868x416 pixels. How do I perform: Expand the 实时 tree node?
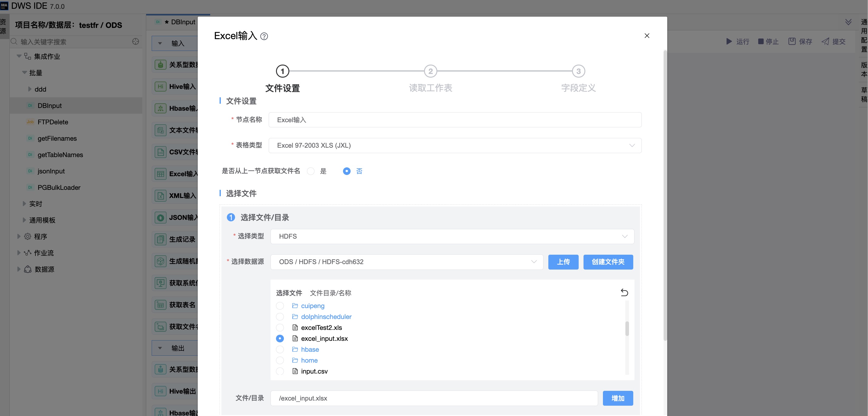[x=24, y=204]
